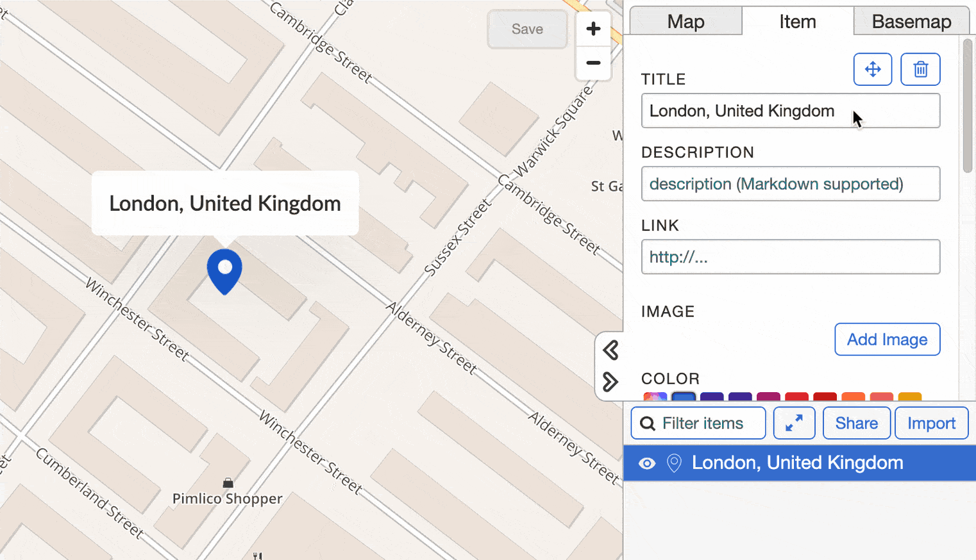Viewport: 976px width, 560px height.
Task: Switch to the Map tab
Action: (686, 22)
